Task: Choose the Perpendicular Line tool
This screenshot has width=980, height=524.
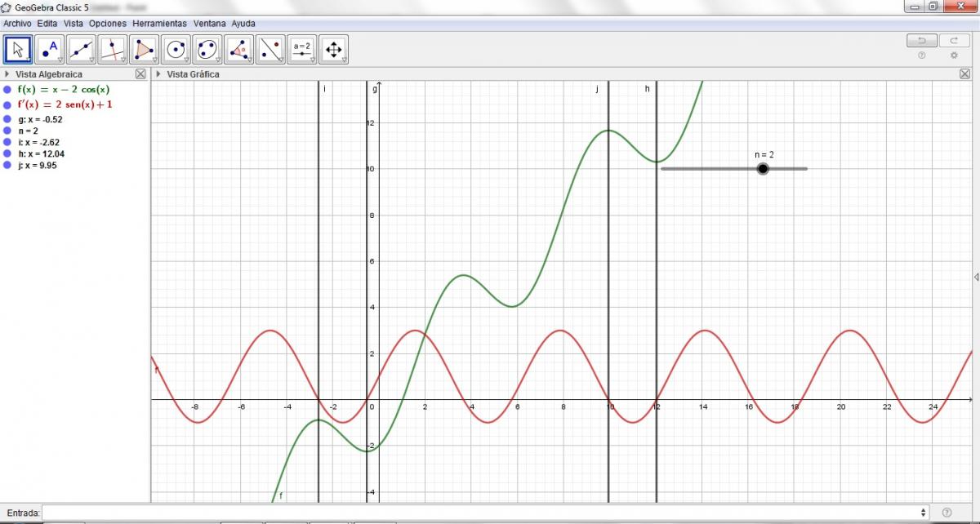Action: pos(113,50)
